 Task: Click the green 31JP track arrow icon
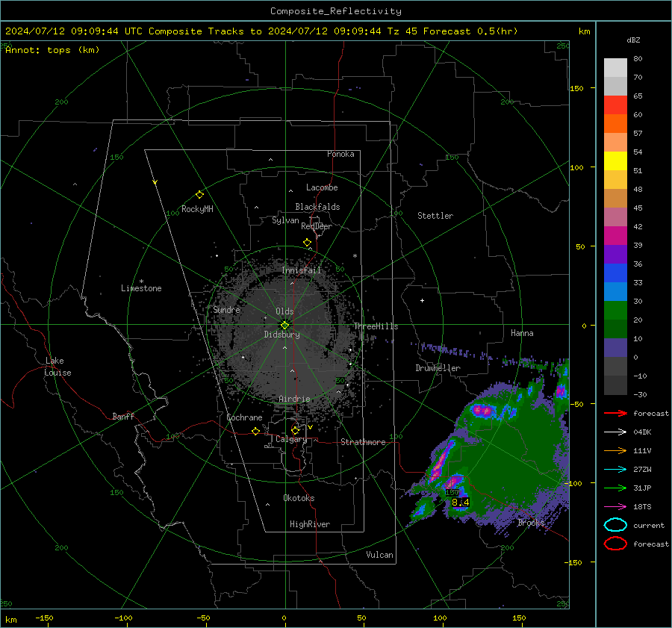pos(615,488)
